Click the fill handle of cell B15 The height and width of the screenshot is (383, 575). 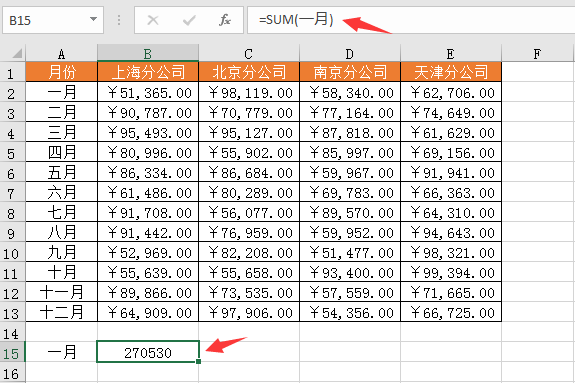198,362
